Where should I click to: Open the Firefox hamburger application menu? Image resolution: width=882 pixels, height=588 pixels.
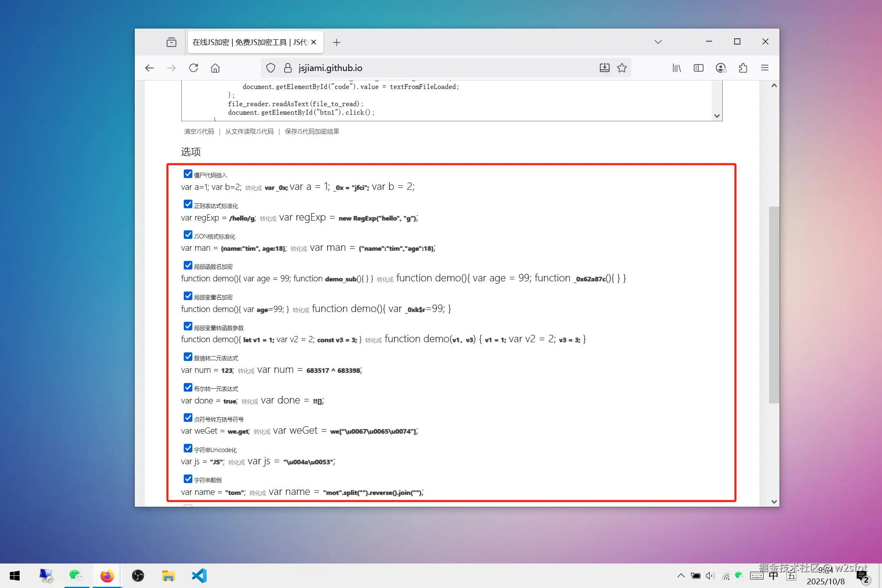click(x=765, y=68)
